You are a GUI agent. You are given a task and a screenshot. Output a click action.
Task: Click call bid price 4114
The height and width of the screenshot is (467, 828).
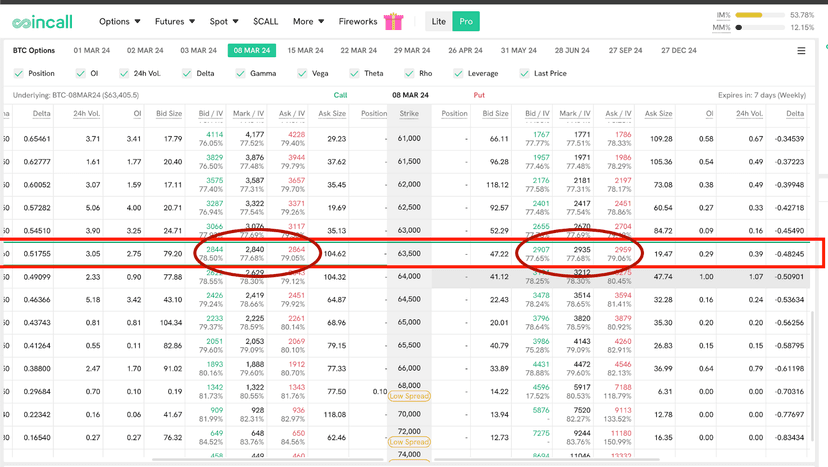[214, 135]
